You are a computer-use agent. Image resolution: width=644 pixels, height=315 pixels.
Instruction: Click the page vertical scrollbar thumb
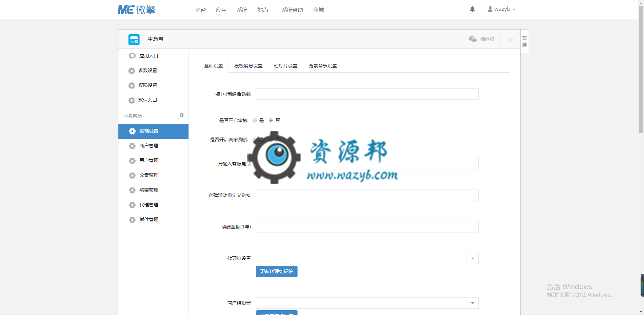(x=641, y=69)
